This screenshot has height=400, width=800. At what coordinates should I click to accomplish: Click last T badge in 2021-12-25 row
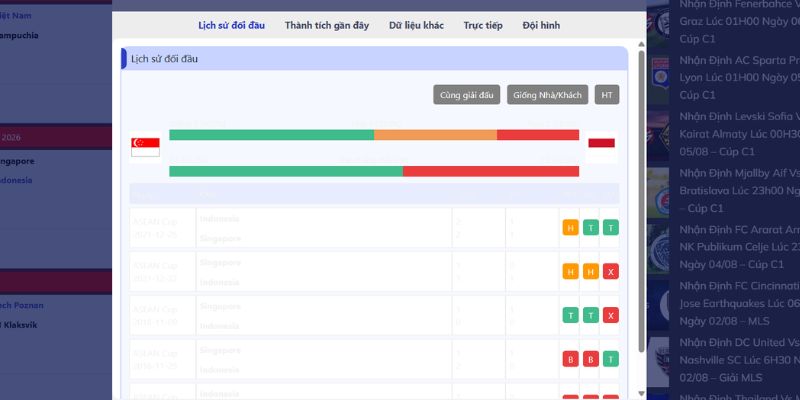tap(610, 228)
